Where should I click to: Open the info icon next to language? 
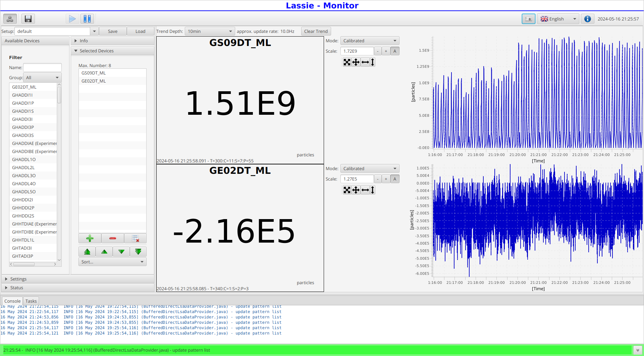[587, 19]
